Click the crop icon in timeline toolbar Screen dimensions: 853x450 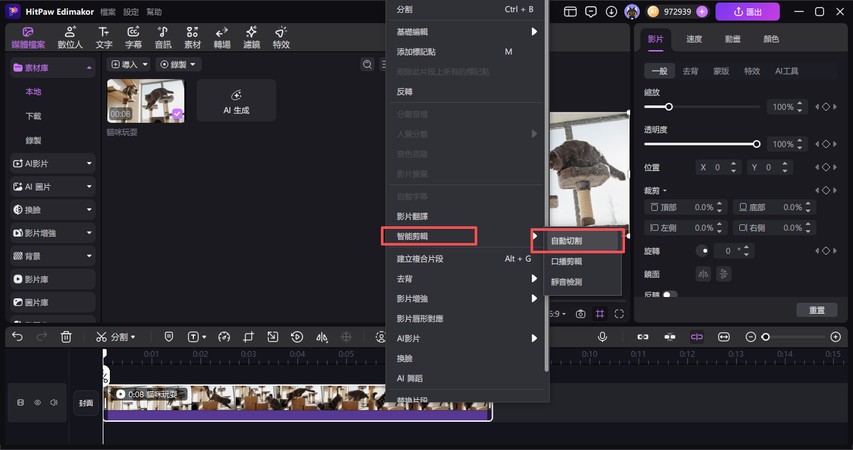249,337
